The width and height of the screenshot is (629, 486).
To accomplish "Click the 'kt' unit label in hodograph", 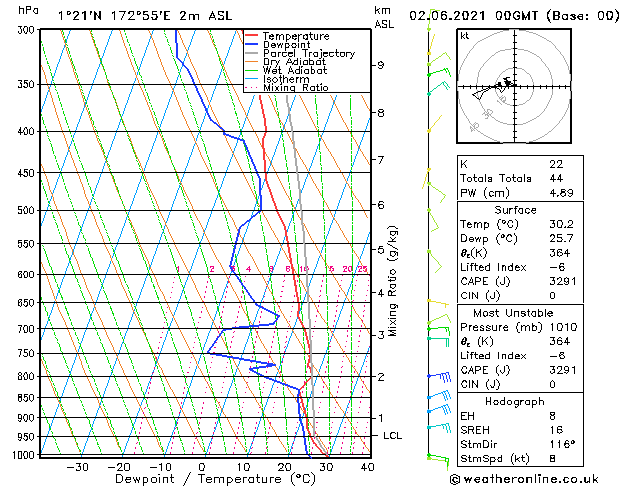I will 465,36.
